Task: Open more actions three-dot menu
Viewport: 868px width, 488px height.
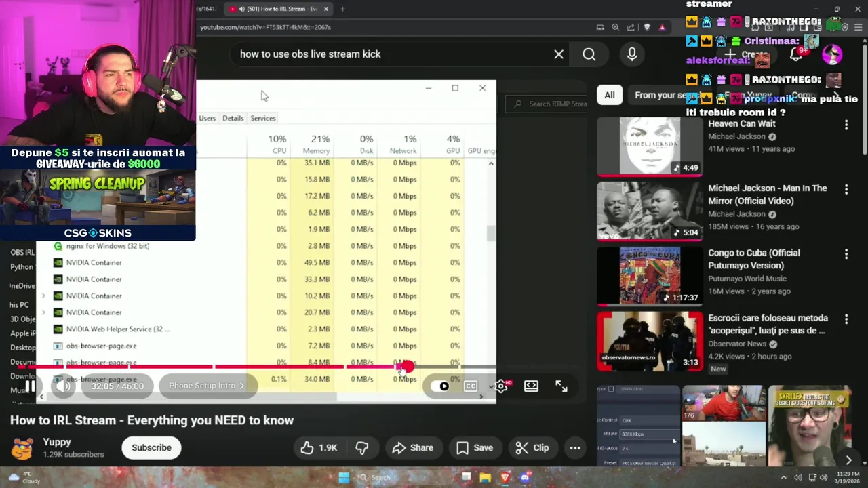Action: (x=575, y=447)
